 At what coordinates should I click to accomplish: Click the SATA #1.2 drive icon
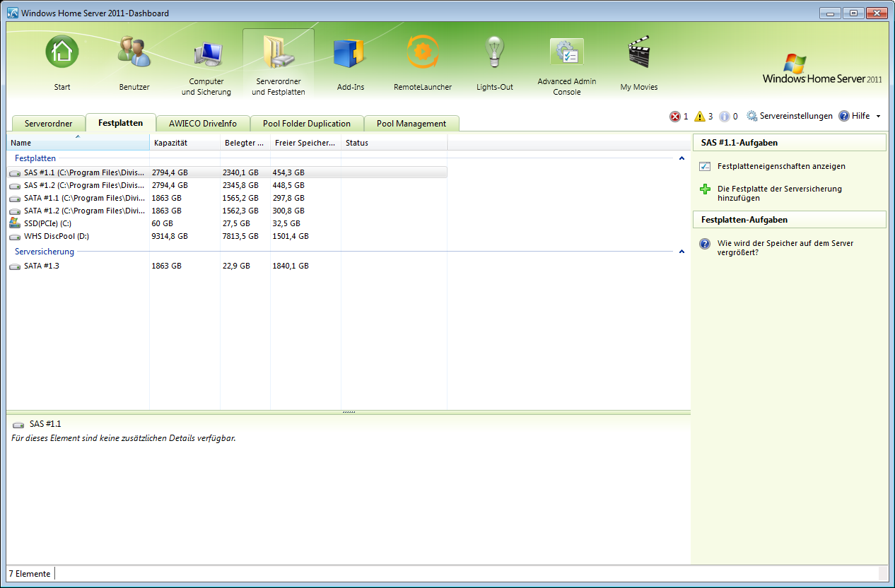pyautogui.click(x=16, y=211)
